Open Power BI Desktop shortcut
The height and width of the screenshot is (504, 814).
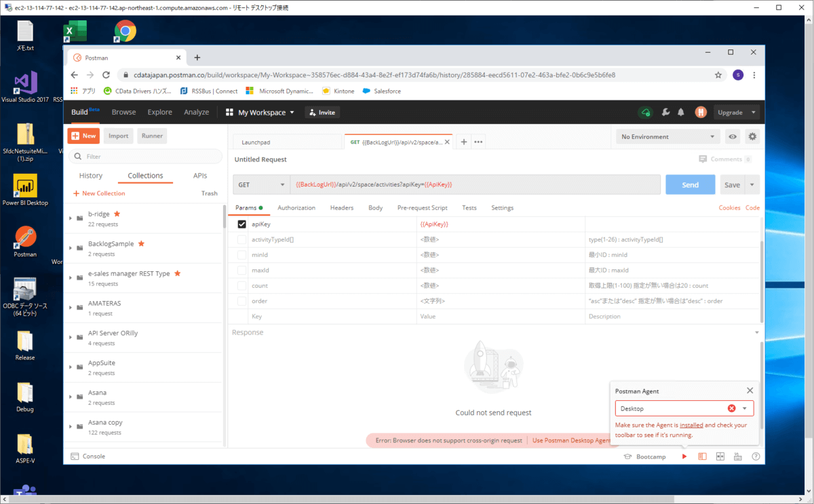25,190
